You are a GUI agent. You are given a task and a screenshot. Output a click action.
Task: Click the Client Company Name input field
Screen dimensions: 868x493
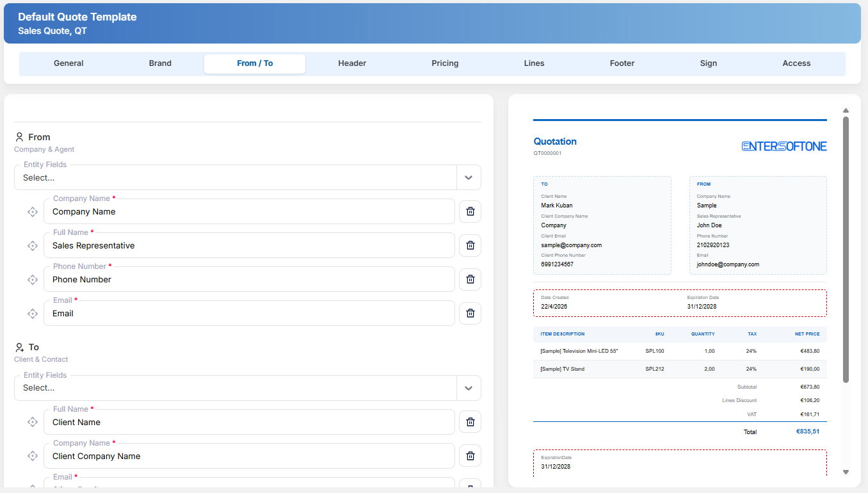click(x=249, y=456)
